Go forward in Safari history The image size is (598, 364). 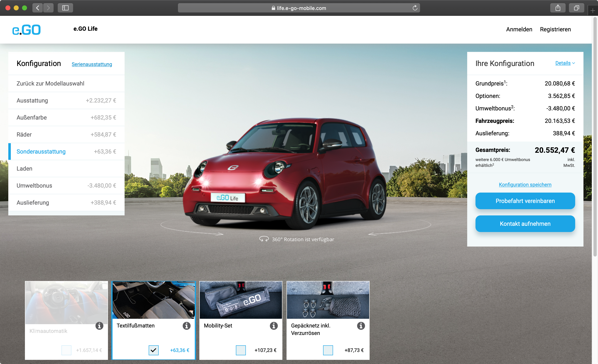48,8
